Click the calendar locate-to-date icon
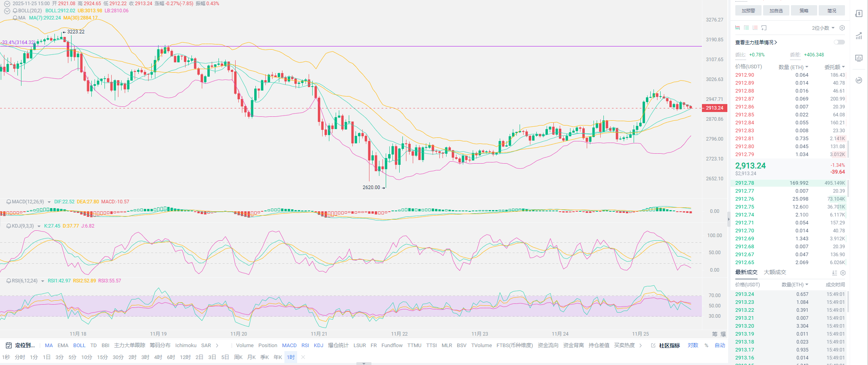The image size is (868, 365). (x=9, y=346)
